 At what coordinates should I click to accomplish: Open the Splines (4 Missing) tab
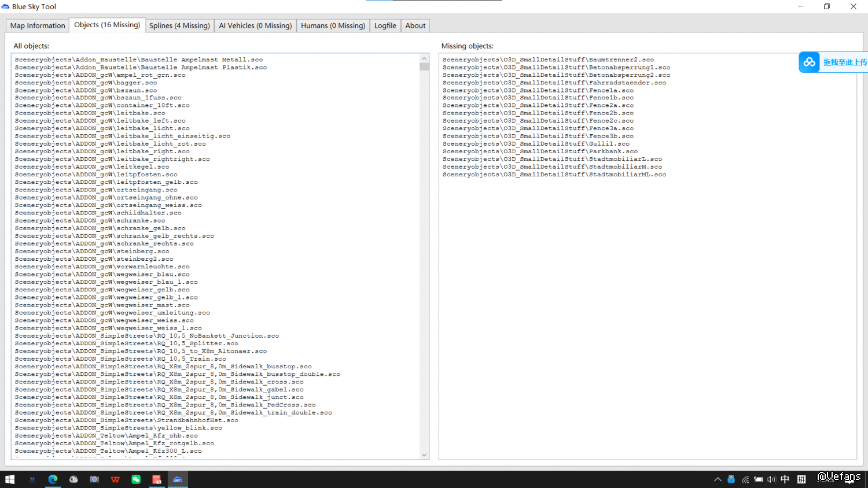[179, 25]
